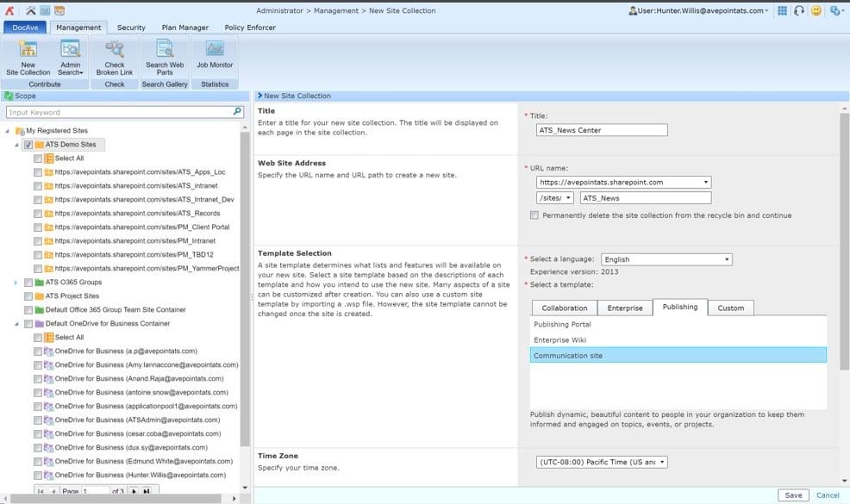Screen dimensions: 850x504
Task: Expand the ATS O365 Groups node arrow
Action: point(16,283)
